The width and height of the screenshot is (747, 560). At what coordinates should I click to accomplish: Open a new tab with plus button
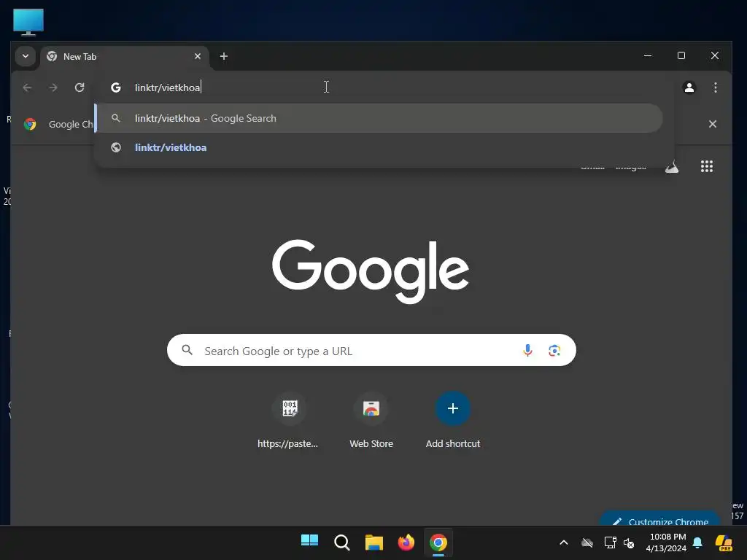point(223,56)
